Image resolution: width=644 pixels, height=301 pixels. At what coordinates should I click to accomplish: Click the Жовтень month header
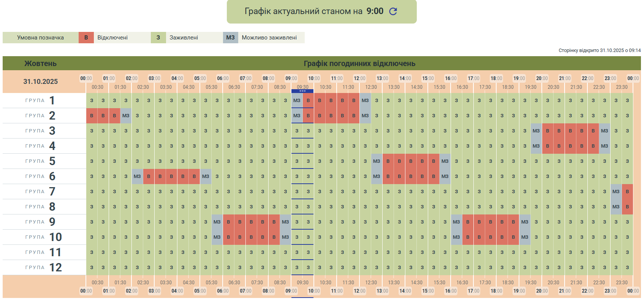click(41, 63)
